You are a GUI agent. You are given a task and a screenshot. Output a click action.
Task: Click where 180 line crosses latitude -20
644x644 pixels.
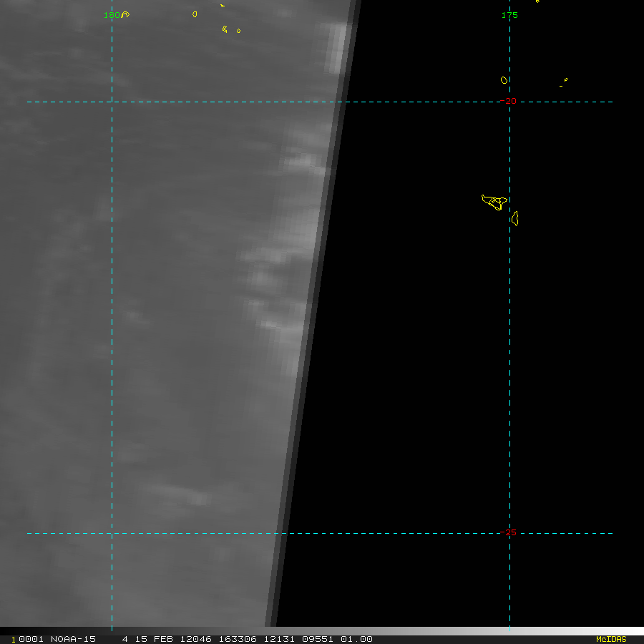coord(112,102)
